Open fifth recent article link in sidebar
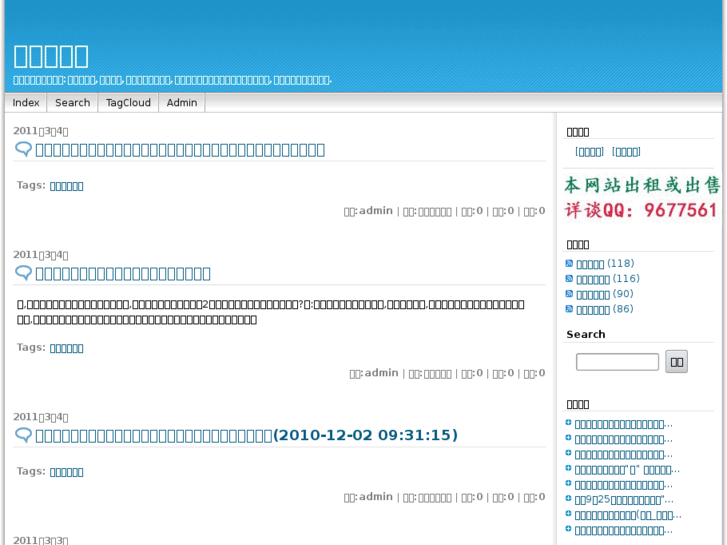 (x=624, y=486)
